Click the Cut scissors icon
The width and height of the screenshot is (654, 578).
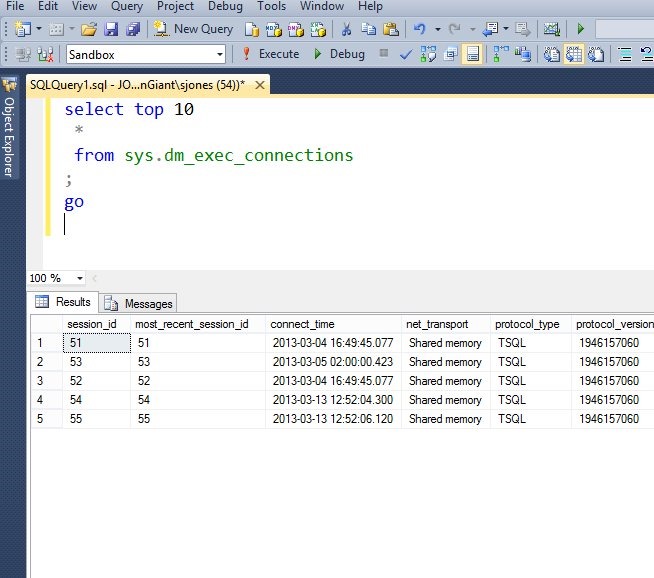(x=346, y=29)
